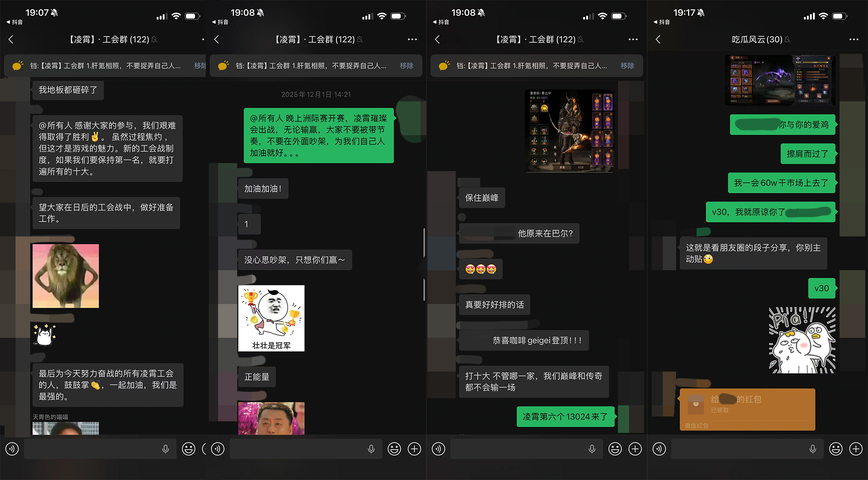The image size is (868, 480).
Task: Open more options in 吃瓜风云 chat
Action: tap(853, 40)
